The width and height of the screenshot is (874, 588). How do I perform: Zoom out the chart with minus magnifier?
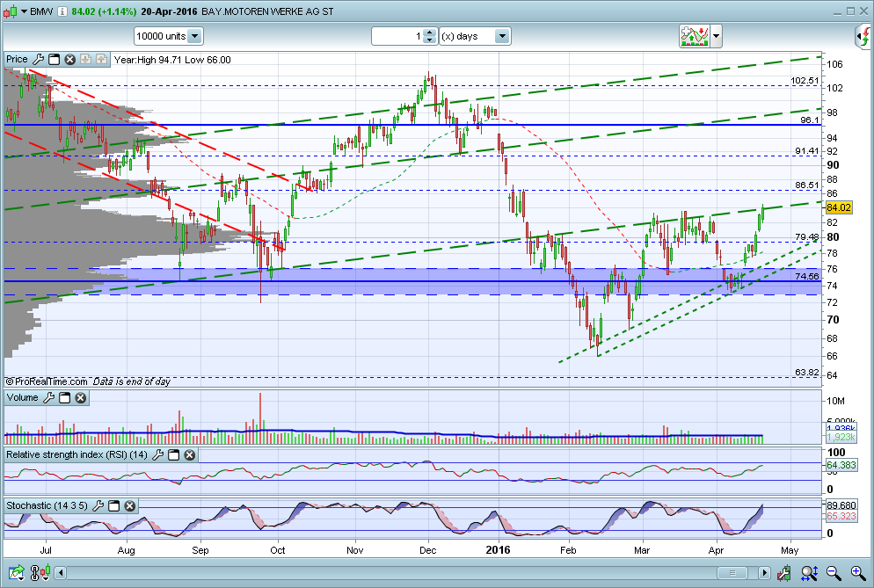click(x=834, y=572)
